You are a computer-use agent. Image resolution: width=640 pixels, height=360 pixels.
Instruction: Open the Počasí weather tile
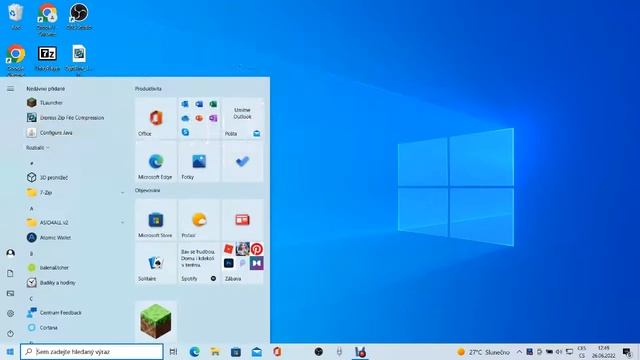[199, 220]
